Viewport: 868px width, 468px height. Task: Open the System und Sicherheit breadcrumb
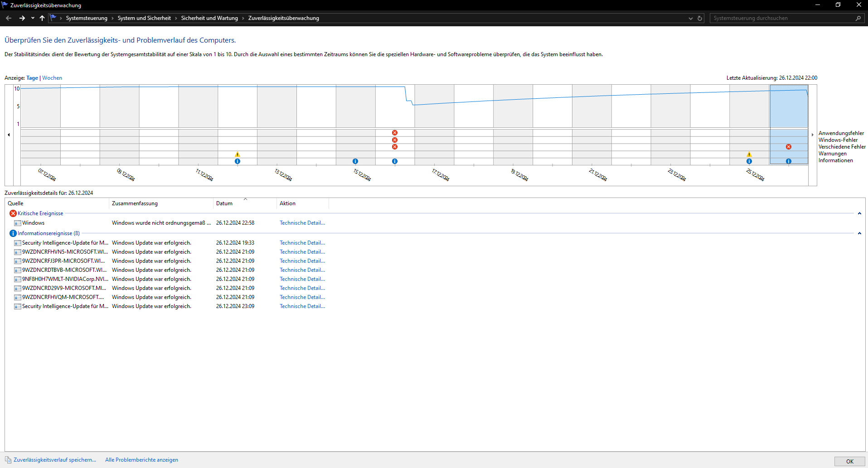[x=144, y=18]
